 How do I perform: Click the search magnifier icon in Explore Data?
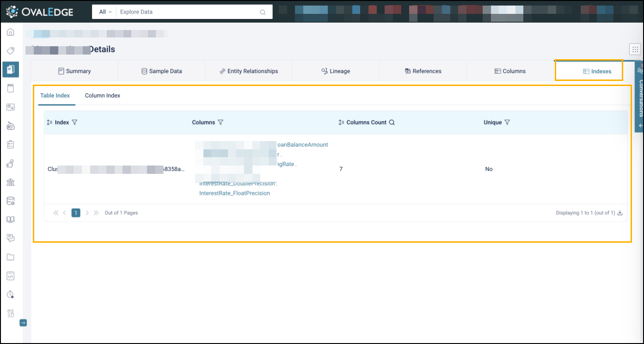263,12
